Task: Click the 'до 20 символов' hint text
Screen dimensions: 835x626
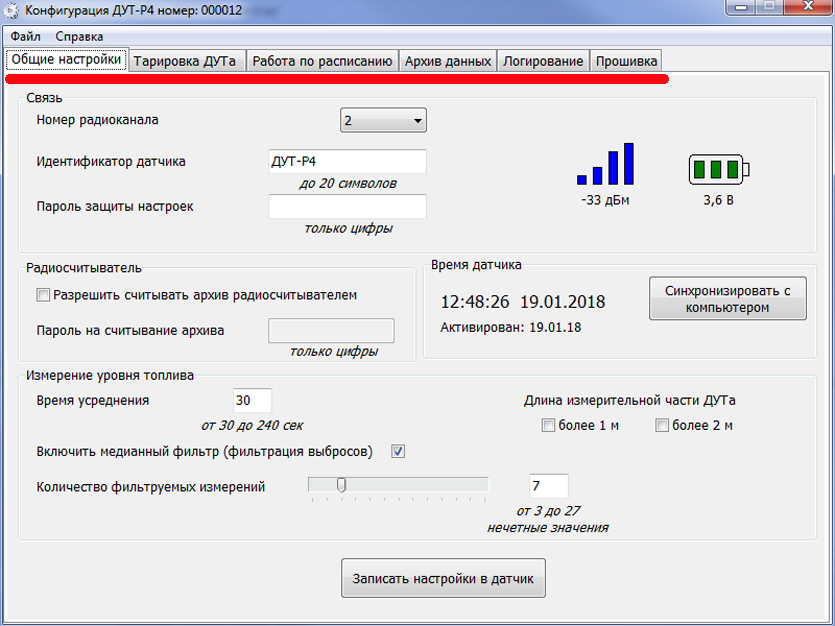Action: [348, 184]
